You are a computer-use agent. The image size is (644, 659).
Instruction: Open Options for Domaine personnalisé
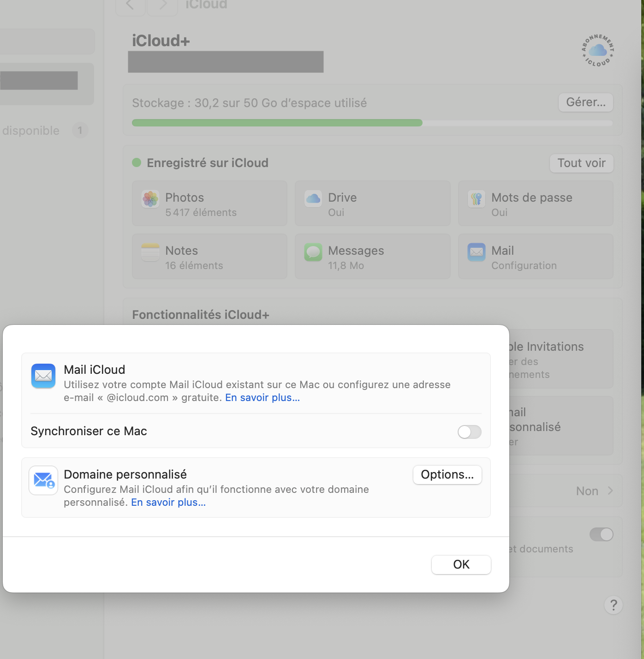coord(447,474)
